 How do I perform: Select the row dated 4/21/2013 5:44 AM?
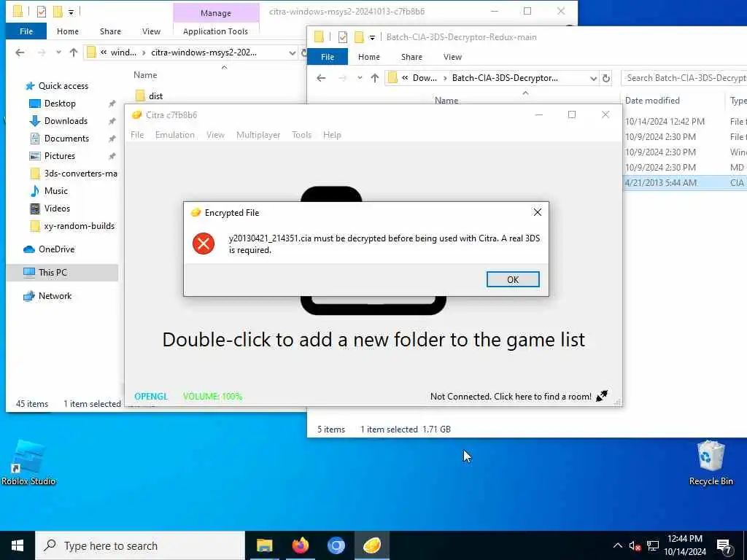[x=684, y=182]
